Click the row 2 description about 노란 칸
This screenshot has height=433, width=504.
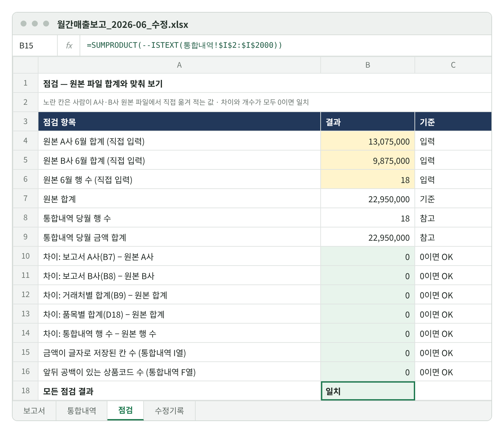[x=176, y=102]
